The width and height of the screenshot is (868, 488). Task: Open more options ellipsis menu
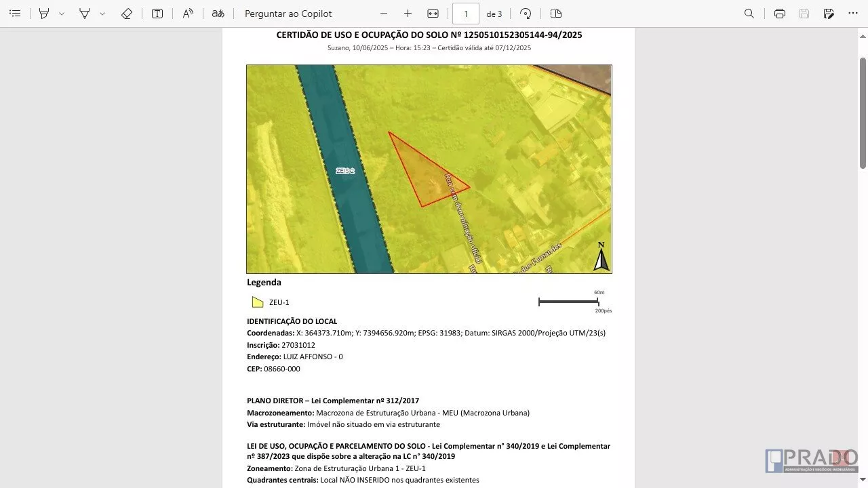point(852,14)
